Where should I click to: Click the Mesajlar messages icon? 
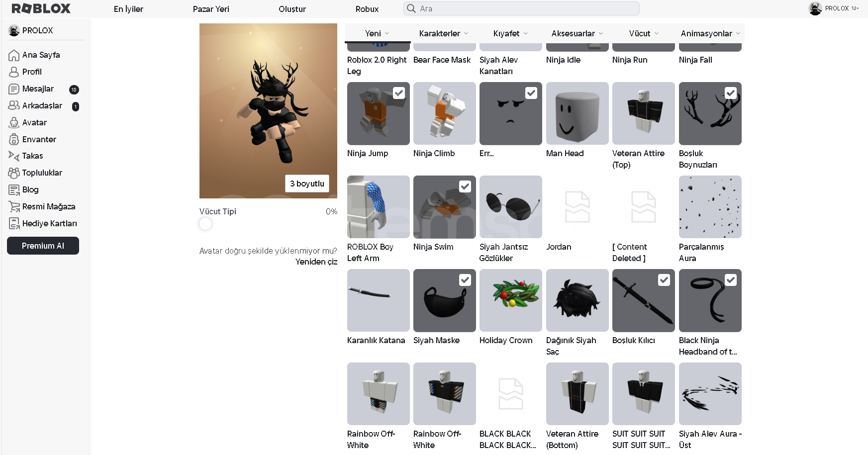pyautogui.click(x=14, y=89)
